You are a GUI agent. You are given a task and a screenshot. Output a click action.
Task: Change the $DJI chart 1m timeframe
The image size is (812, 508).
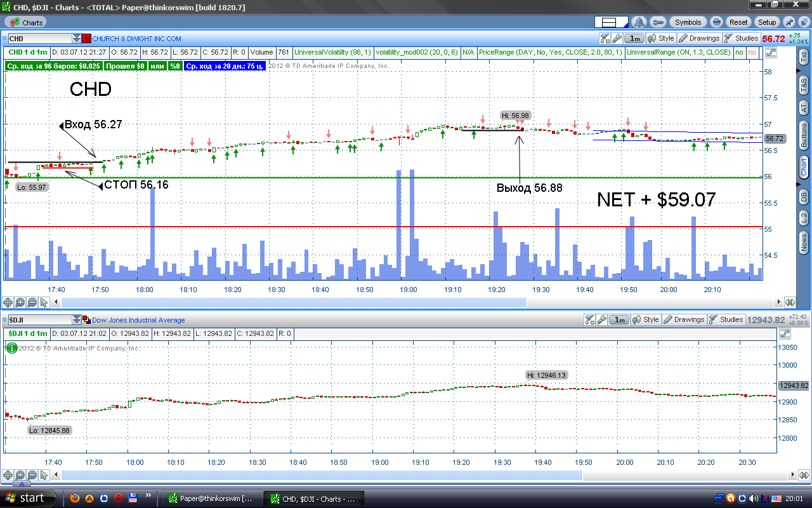(x=620, y=319)
